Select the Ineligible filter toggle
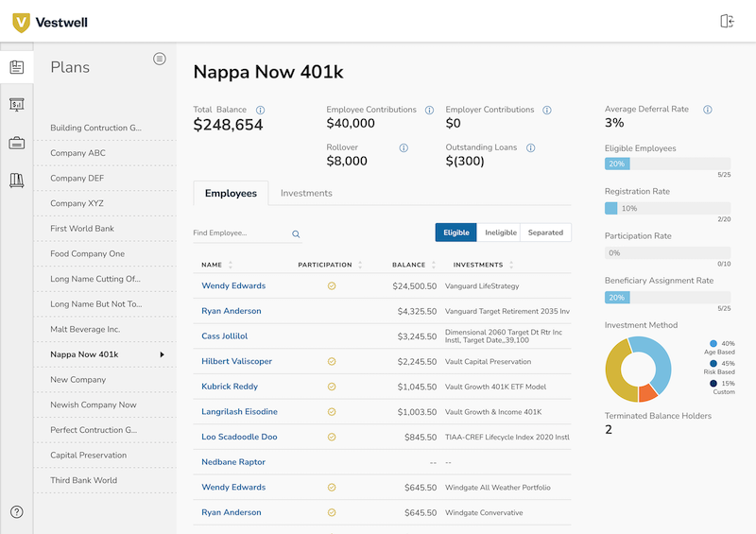Viewport: 756px width, 534px height. [x=499, y=233]
